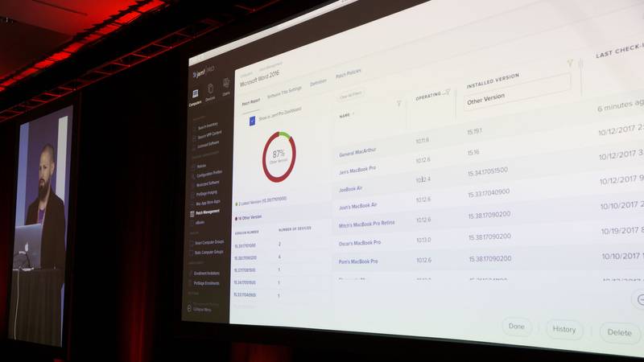The width and height of the screenshot is (644, 362).
Task: Open eBooks in sidebar
Action: pyautogui.click(x=200, y=223)
